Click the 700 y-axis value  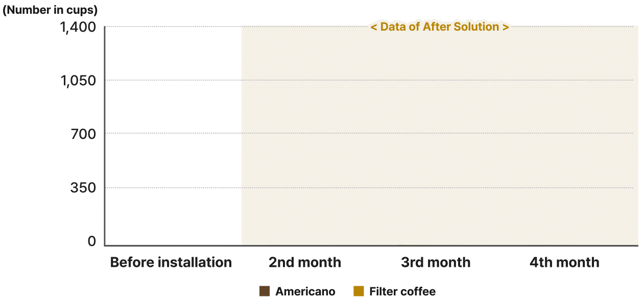tap(83, 134)
